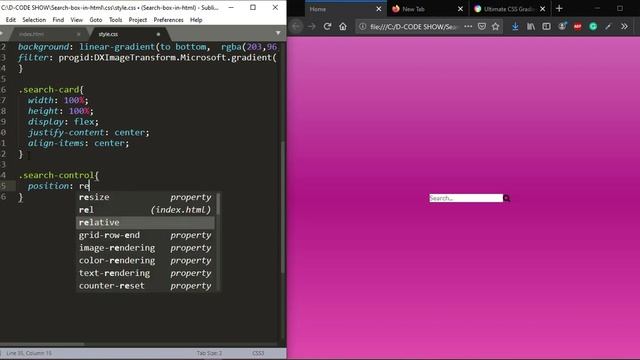This screenshot has height=360, width=640.
Task: Click the forward arrow in Firefox
Action: [312, 27]
